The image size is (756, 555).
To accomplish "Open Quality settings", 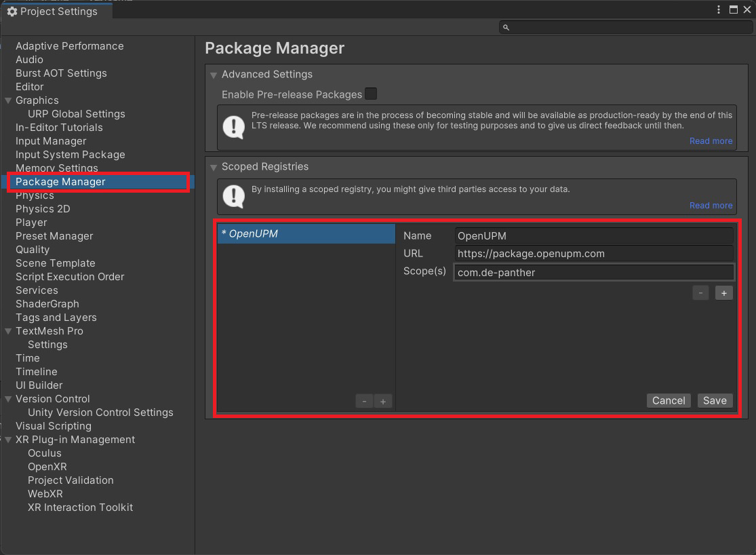I will tap(33, 250).
